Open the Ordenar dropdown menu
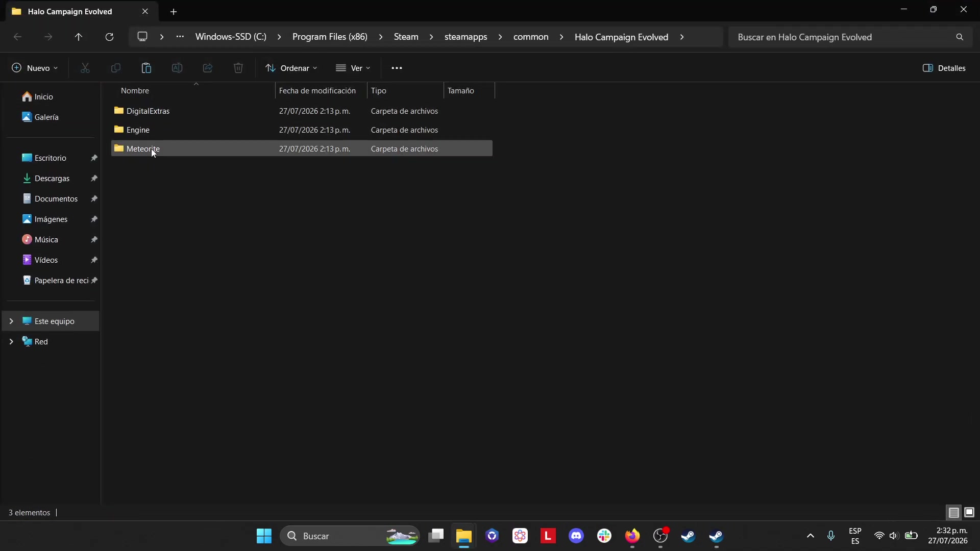This screenshot has width=980, height=551. [291, 68]
